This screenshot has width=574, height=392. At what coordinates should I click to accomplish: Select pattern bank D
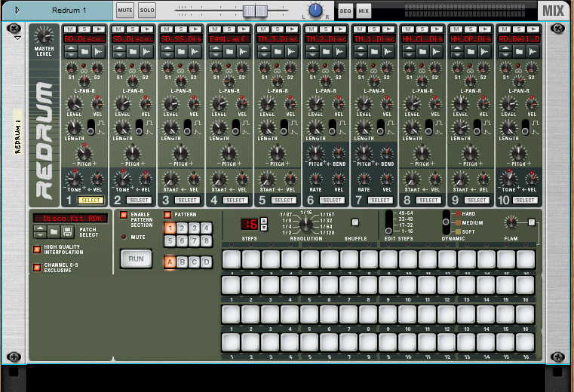(x=207, y=262)
